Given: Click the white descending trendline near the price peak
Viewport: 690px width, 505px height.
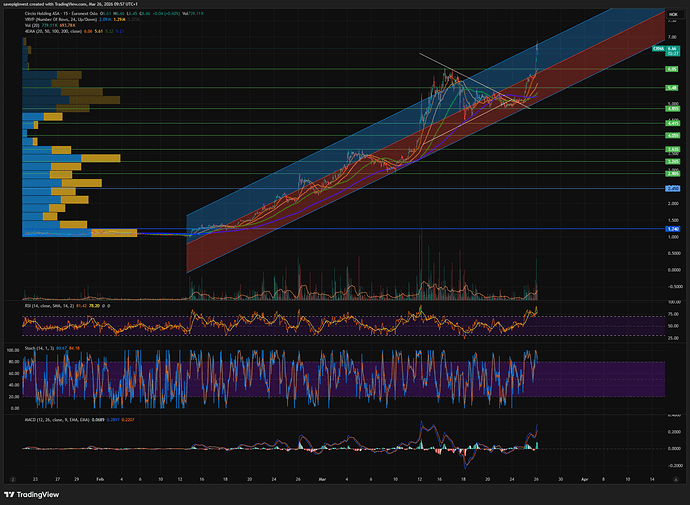Looking at the screenshot, I should coord(440,64).
